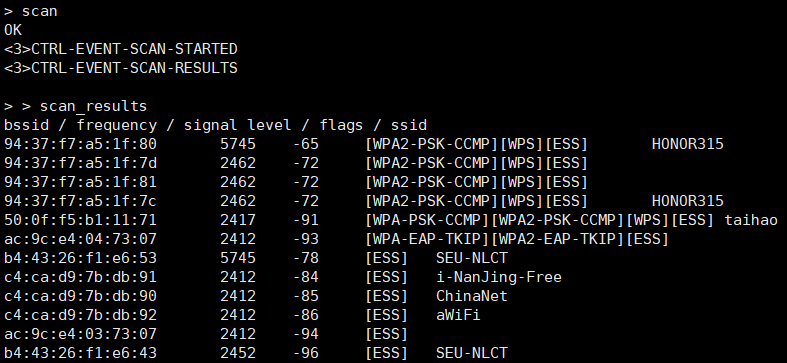
Task: Select BSSID ac:9c:e4:04:73:07
Action: [x=80, y=239]
